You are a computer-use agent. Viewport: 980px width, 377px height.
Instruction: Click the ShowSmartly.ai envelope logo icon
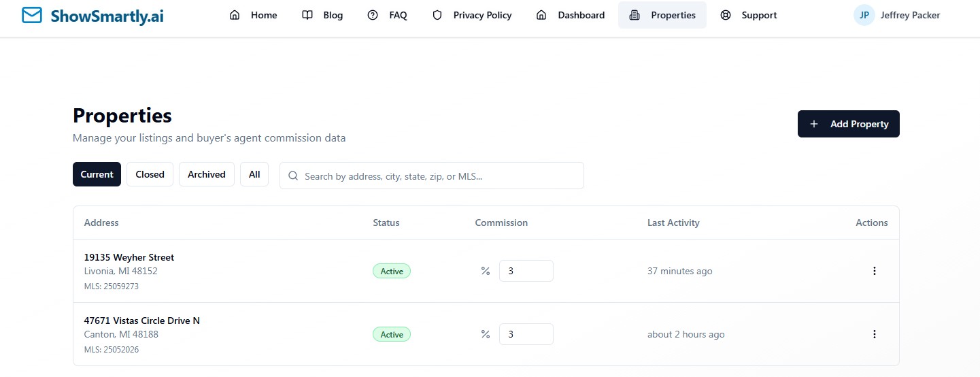32,15
